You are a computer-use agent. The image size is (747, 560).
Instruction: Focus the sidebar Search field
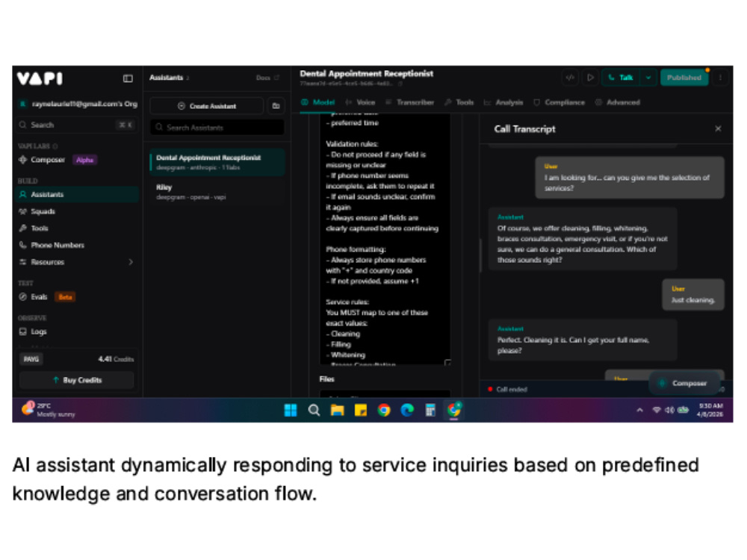click(x=78, y=125)
